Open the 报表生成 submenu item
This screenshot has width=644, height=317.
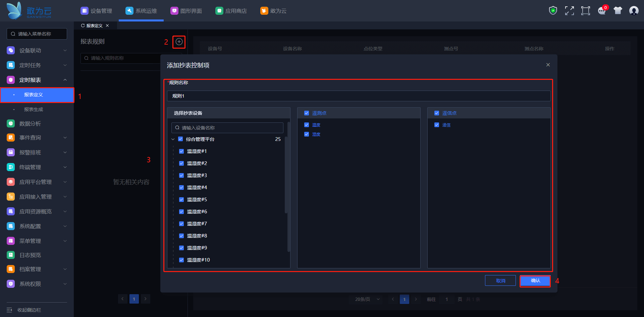[x=34, y=109]
